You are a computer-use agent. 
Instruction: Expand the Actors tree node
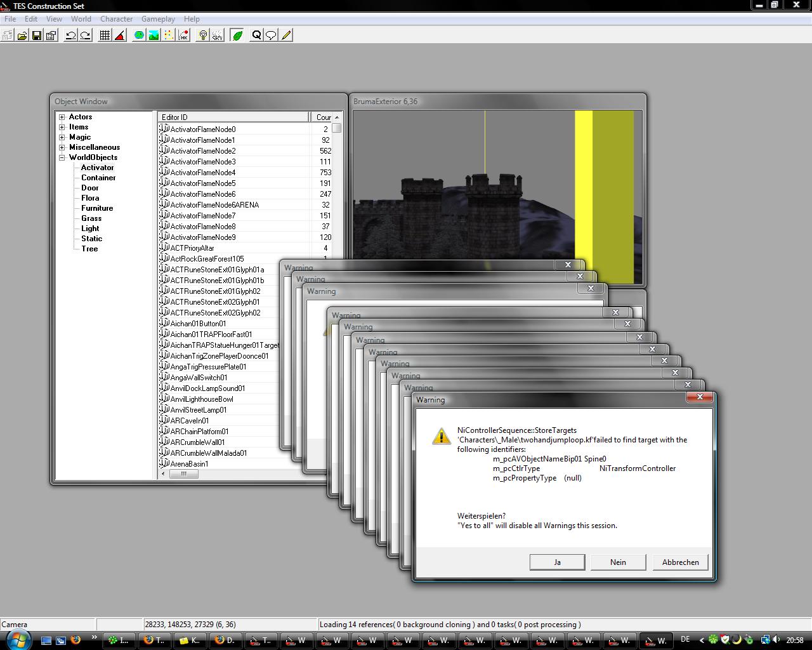pos(62,117)
